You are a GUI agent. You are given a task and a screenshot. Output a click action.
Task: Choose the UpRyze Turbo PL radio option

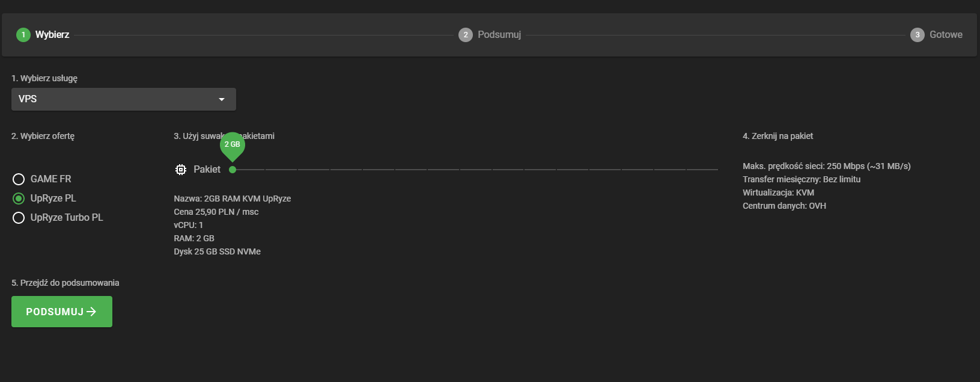click(19, 218)
